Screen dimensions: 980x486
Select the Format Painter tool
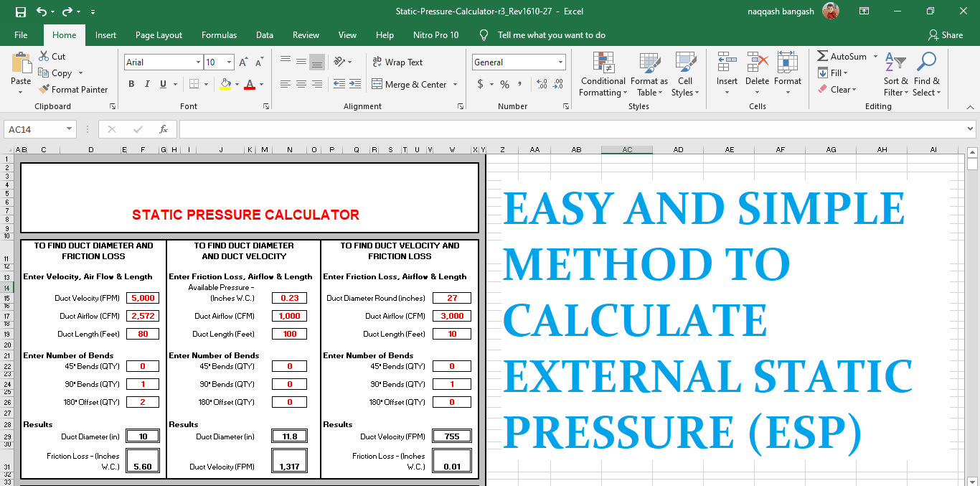tap(74, 89)
